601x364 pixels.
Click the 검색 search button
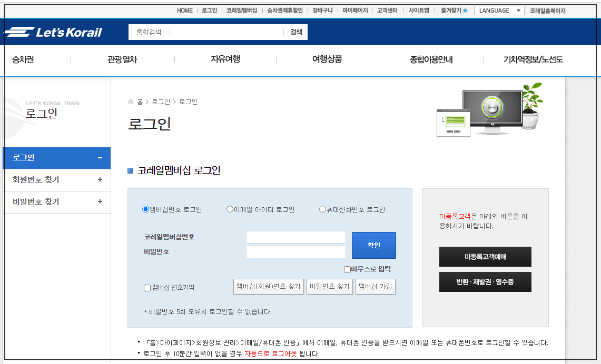click(x=296, y=32)
